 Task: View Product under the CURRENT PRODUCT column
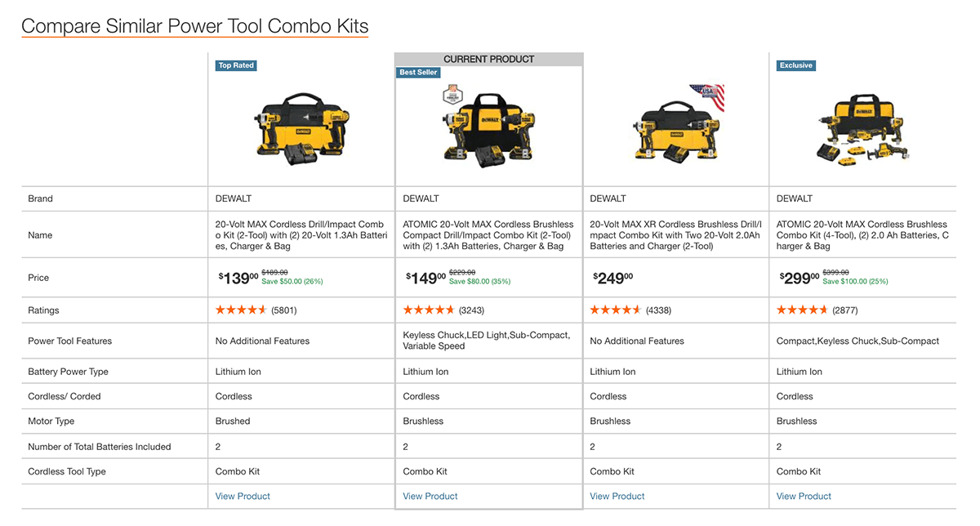point(429,496)
